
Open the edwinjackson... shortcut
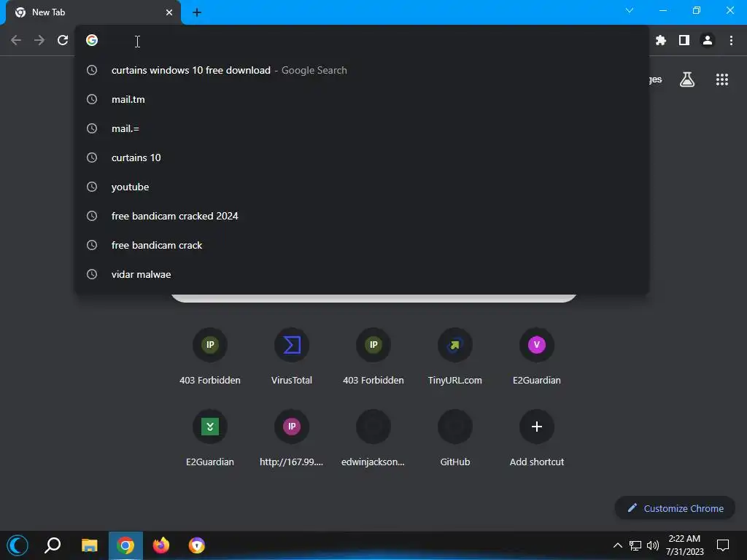coord(373,438)
